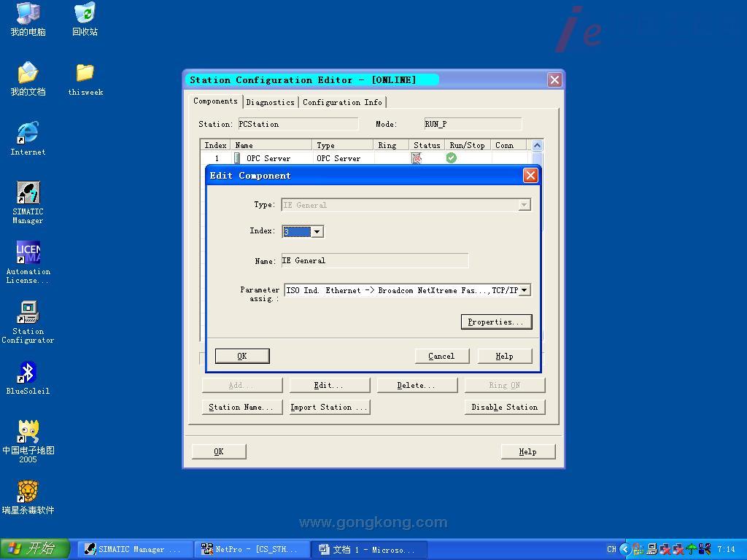Switch to the Components tab
This screenshot has width=747, height=560.
click(215, 101)
